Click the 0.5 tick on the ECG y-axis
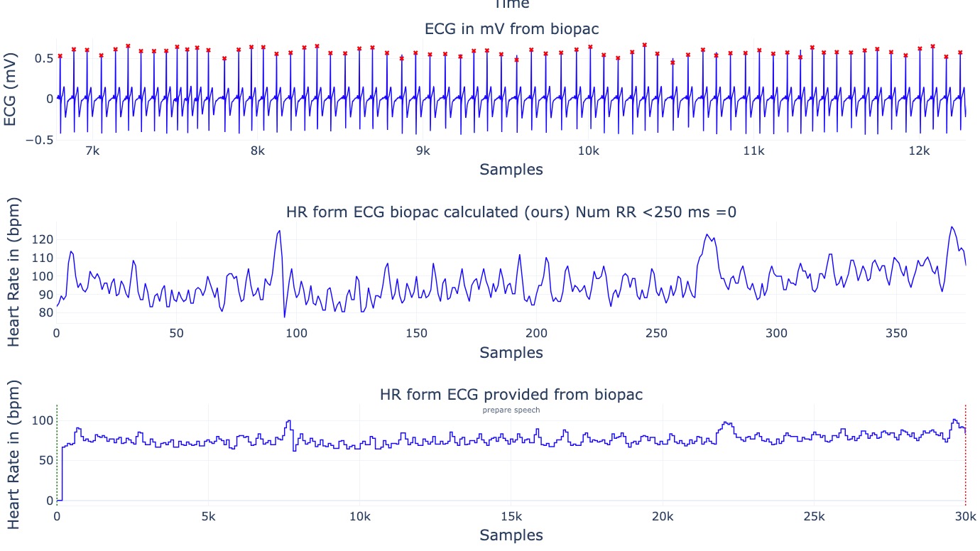This screenshot has width=980, height=551. coord(43,58)
